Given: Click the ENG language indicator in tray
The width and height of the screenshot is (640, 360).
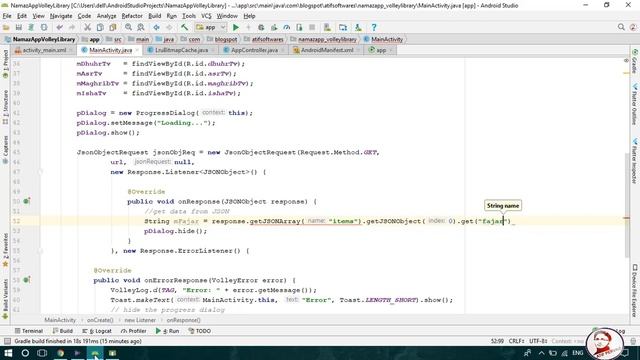Looking at the screenshot, I should click(578, 353).
